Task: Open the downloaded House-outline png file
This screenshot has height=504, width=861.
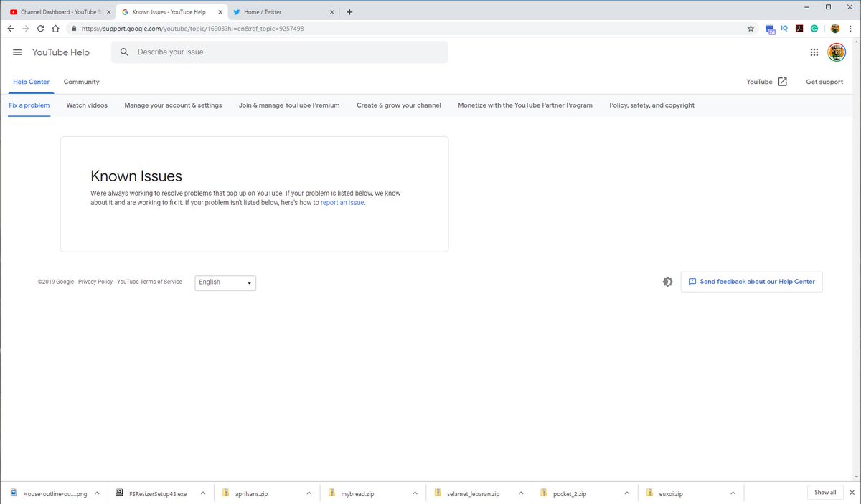Action: coord(55,493)
